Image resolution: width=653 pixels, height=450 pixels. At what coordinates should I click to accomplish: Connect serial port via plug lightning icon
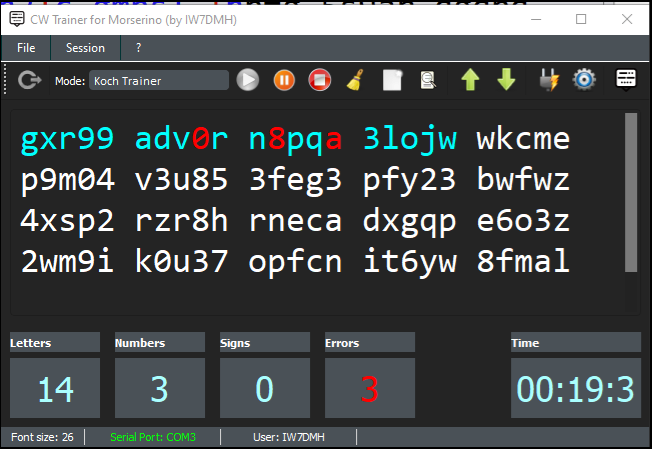(549, 80)
